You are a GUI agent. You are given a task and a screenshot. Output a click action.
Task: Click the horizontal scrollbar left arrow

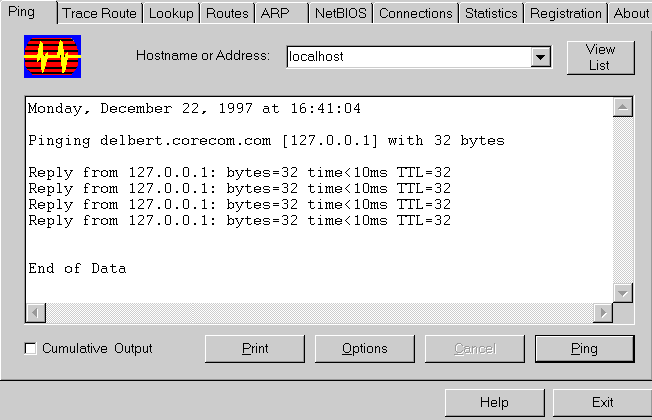point(36,313)
